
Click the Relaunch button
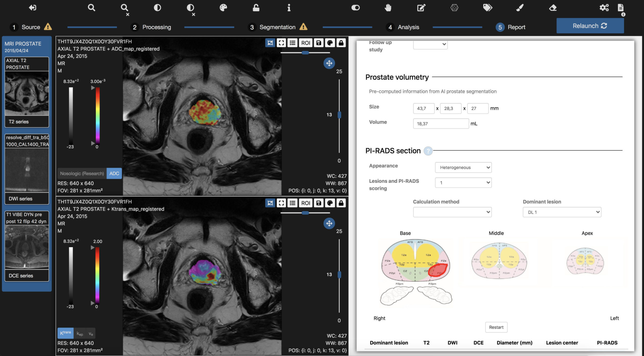pos(590,26)
